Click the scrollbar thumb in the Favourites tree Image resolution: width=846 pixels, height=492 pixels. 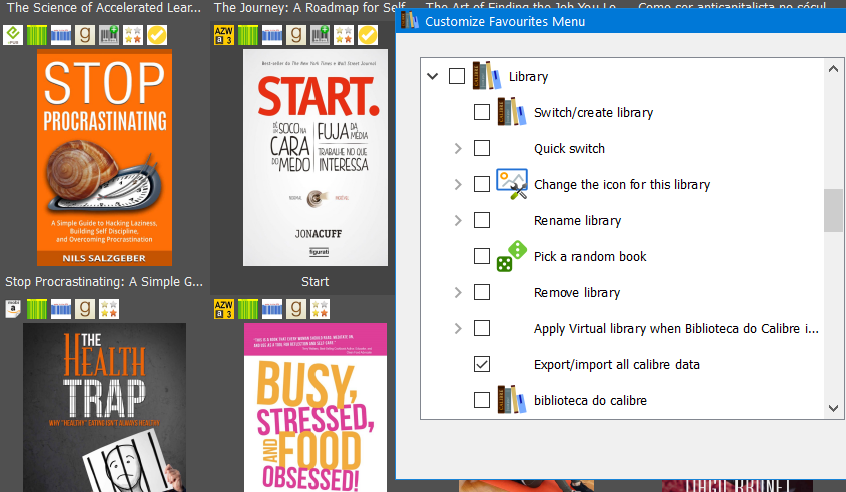[833, 210]
